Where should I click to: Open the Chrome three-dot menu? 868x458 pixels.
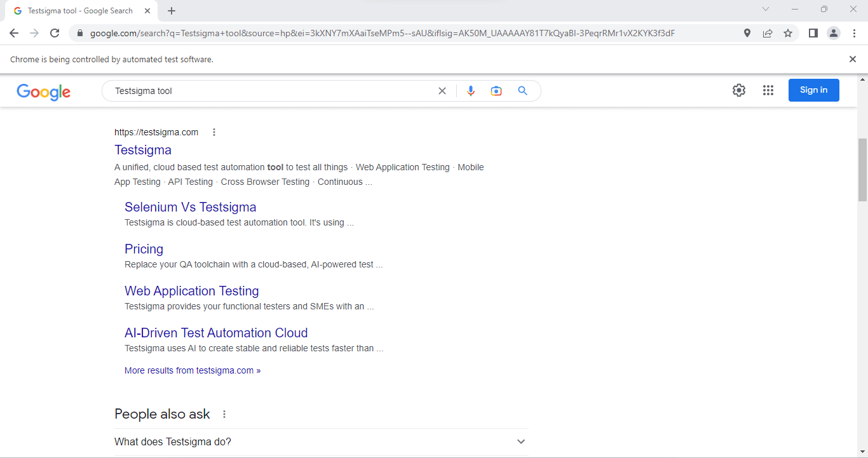point(855,33)
